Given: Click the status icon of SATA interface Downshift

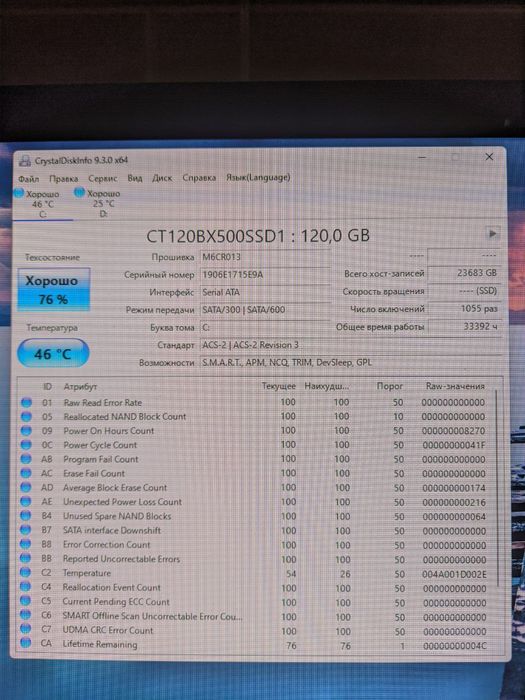Looking at the screenshot, I should 26,530.
